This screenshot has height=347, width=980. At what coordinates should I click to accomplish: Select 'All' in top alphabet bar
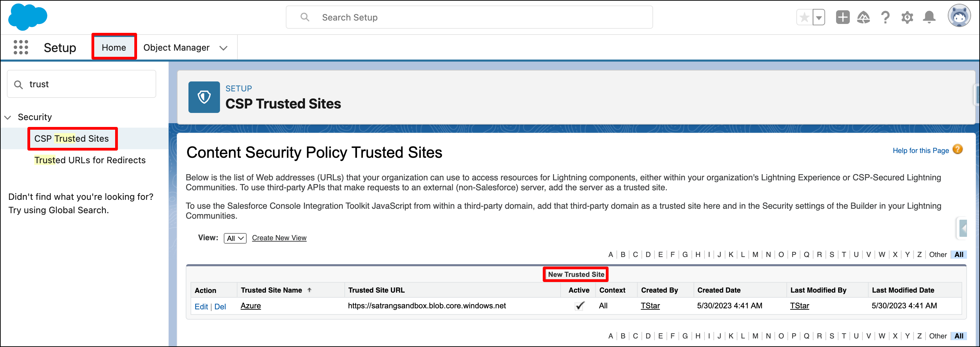pos(959,255)
